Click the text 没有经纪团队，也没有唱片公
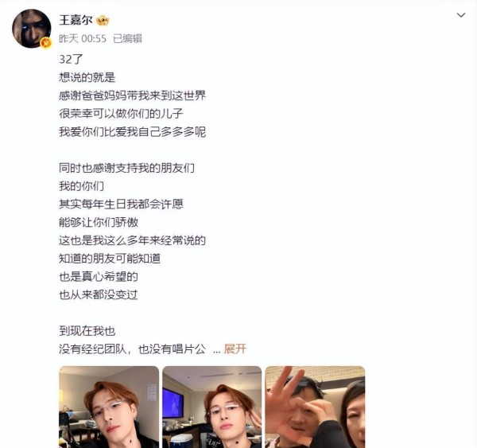 (132, 349)
